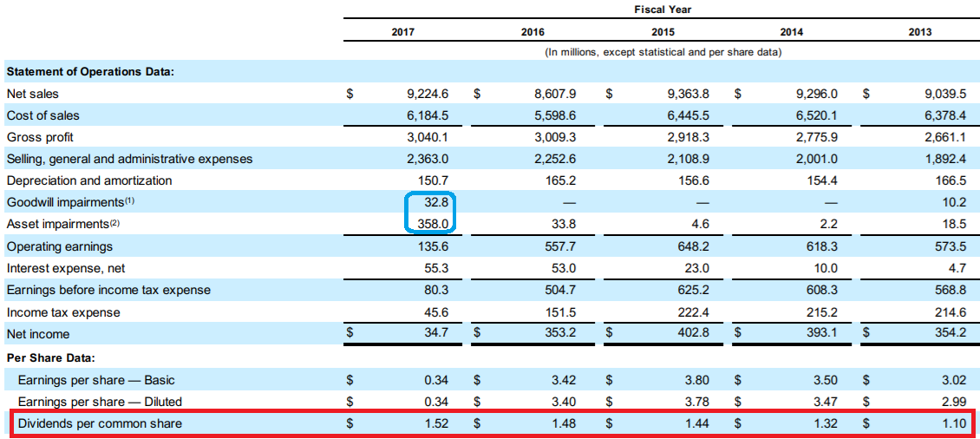Click the 2016 Net sales value 8,607.9
This screenshot has height=439, width=980.
552,94
